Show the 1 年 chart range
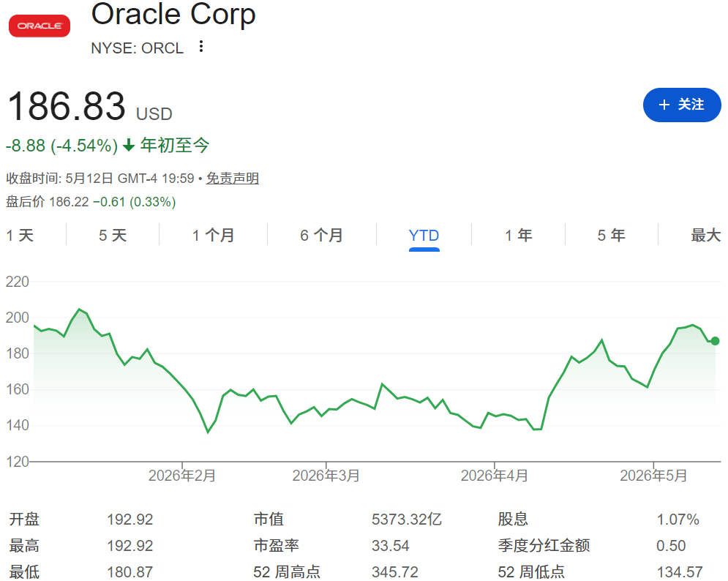The image size is (728, 581). click(x=519, y=236)
